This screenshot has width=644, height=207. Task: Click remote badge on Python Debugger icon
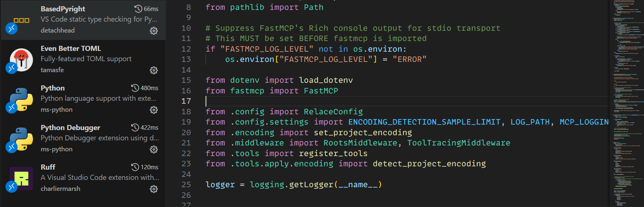[x=12, y=147]
